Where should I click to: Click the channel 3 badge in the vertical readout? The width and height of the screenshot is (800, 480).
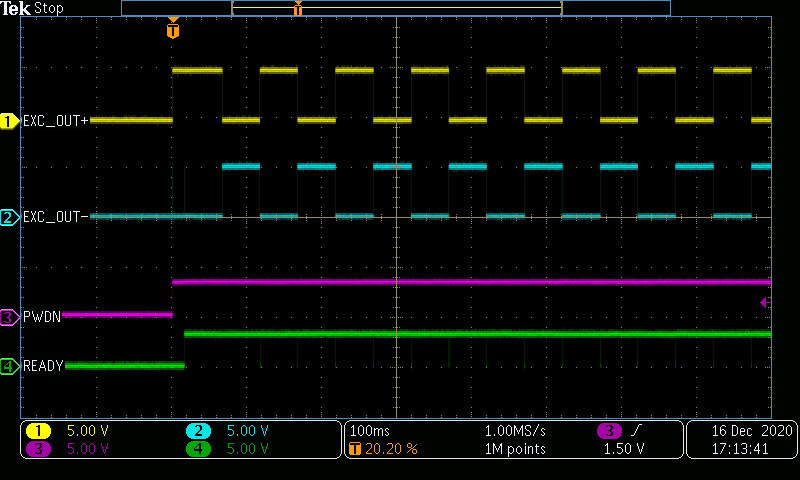[38, 449]
